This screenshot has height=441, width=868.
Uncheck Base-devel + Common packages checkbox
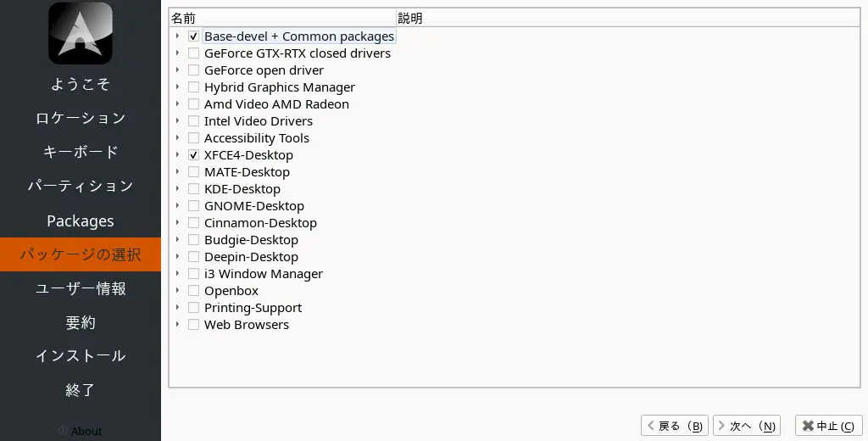point(194,36)
